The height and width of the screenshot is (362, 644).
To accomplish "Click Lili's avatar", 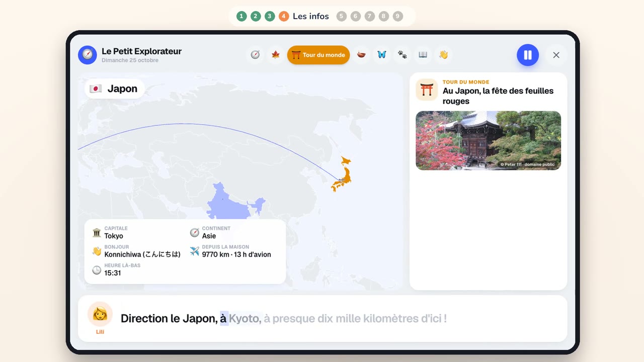I will pyautogui.click(x=100, y=314).
